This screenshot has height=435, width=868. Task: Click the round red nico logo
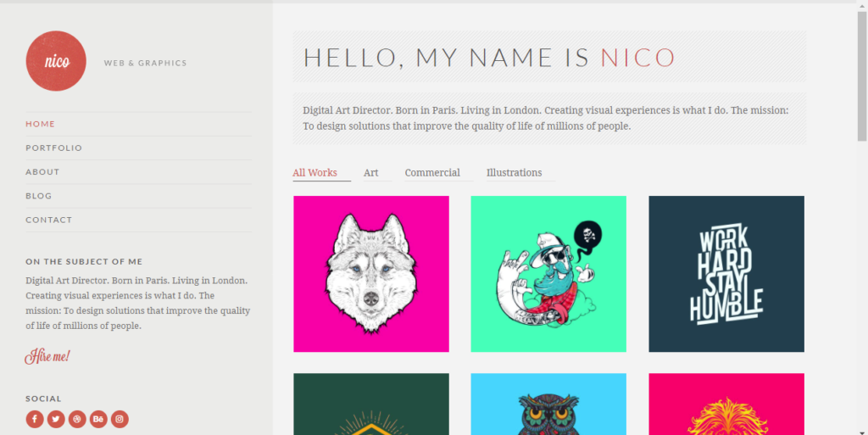point(56,61)
